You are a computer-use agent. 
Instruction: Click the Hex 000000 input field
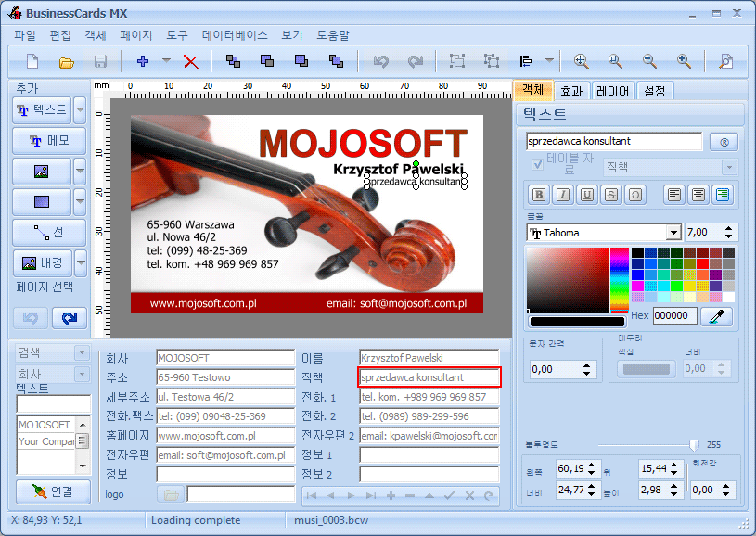tap(675, 315)
